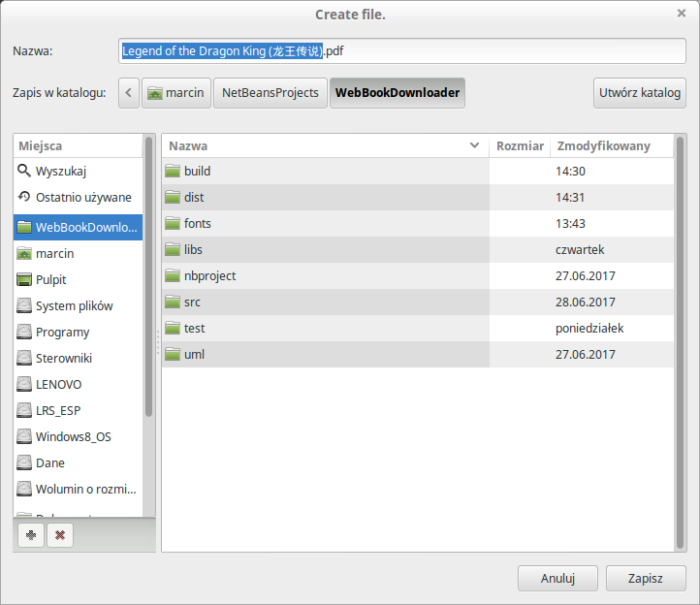Viewport: 700px width, 605px height.
Task: Sort files by Rozmiar column
Action: click(x=520, y=145)
